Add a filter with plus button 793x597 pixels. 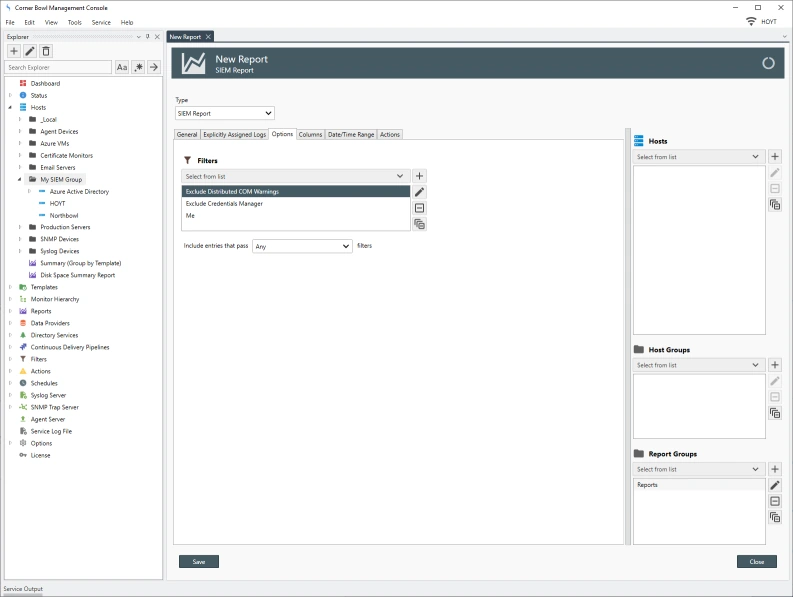(419, 176)
